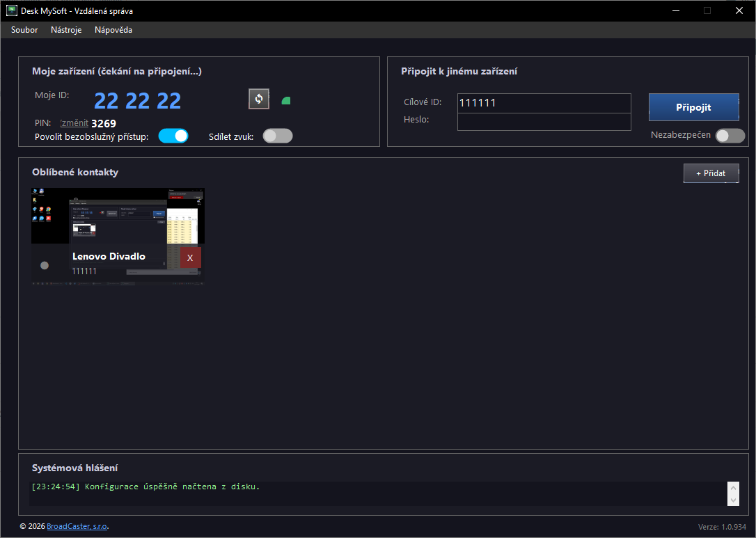Open the Nápověda menu

coord(113,30)
